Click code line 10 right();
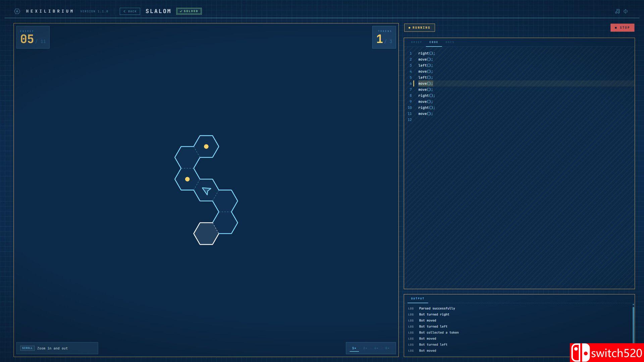 pos(426,108)
